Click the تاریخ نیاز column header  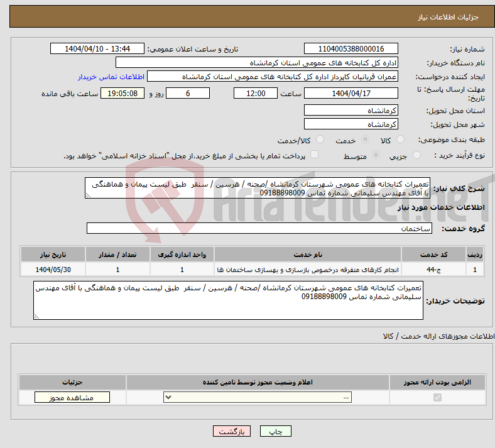pos(53,254)
